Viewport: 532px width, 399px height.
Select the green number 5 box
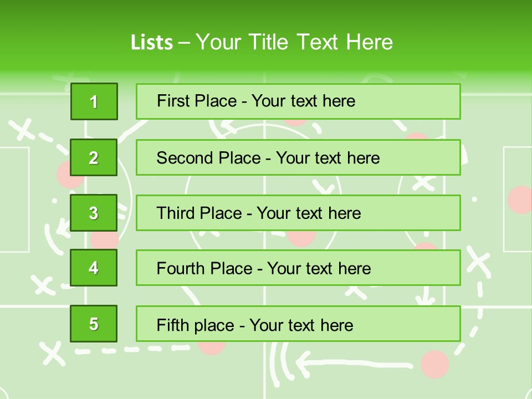[94, 324]
